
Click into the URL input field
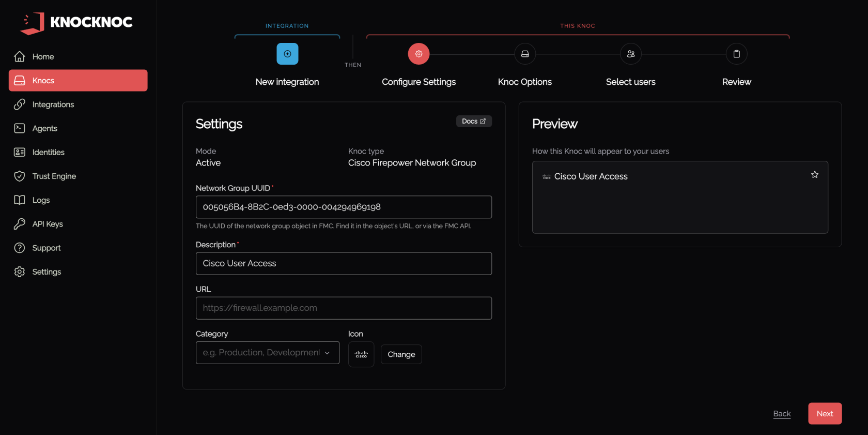pos(344,308)
